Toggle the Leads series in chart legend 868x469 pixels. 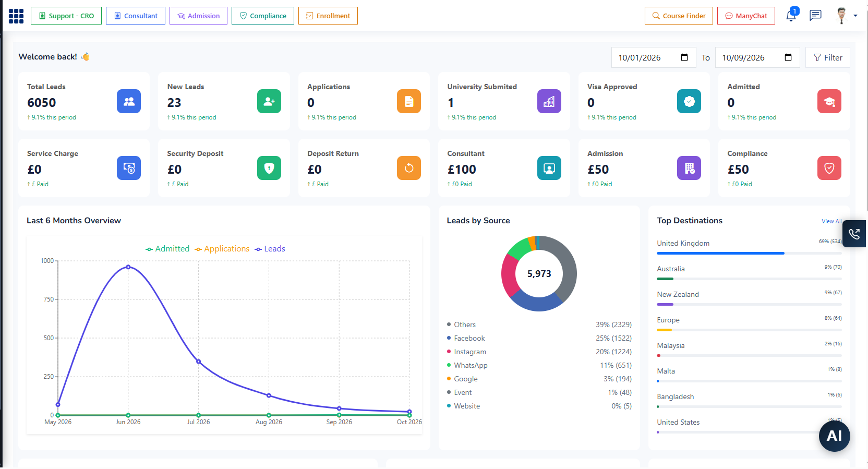[x=270, y=249]
